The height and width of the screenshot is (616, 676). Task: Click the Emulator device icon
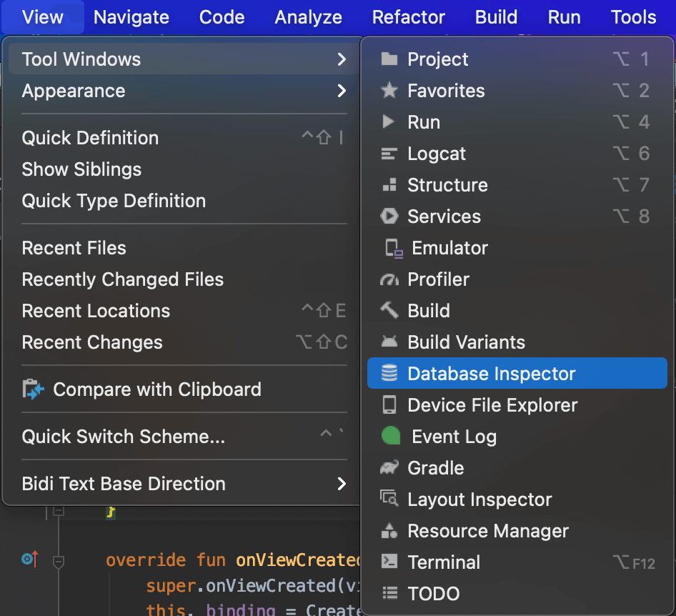394,248
